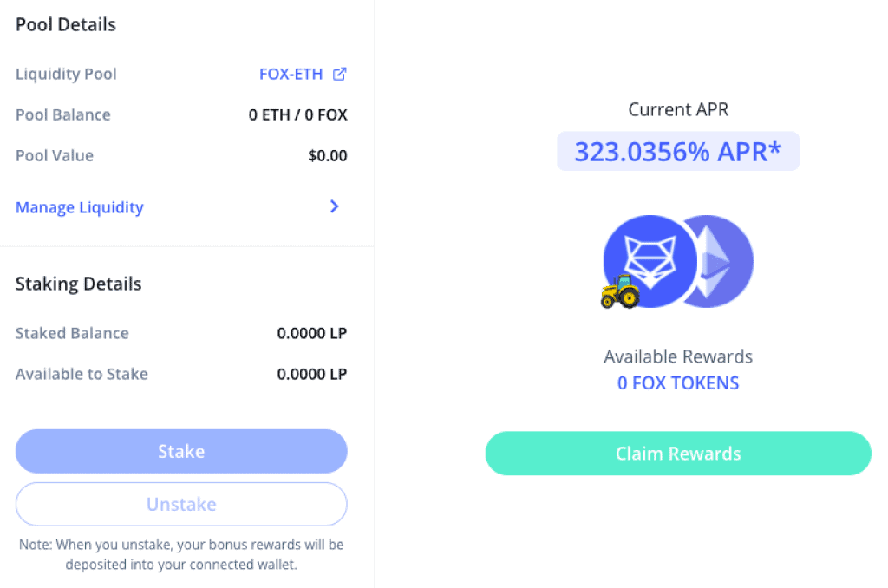Follow the FOX-ETH liquidity pool link

pyautogui.click(x=291, y=75)
